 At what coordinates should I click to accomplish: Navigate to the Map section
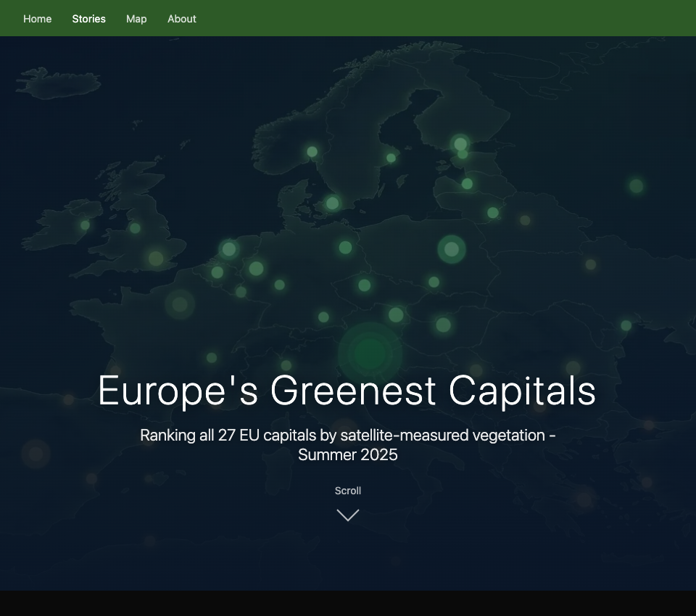[136, 19]
